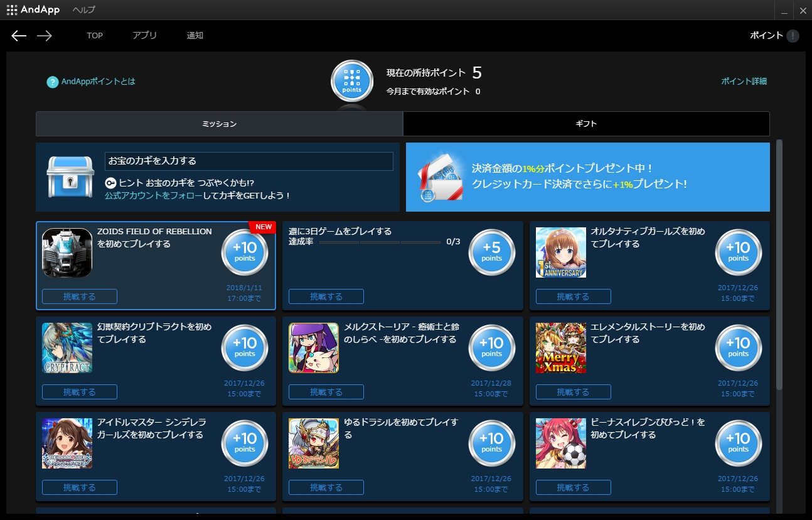Go forward with the right arrow

(44, 36)
